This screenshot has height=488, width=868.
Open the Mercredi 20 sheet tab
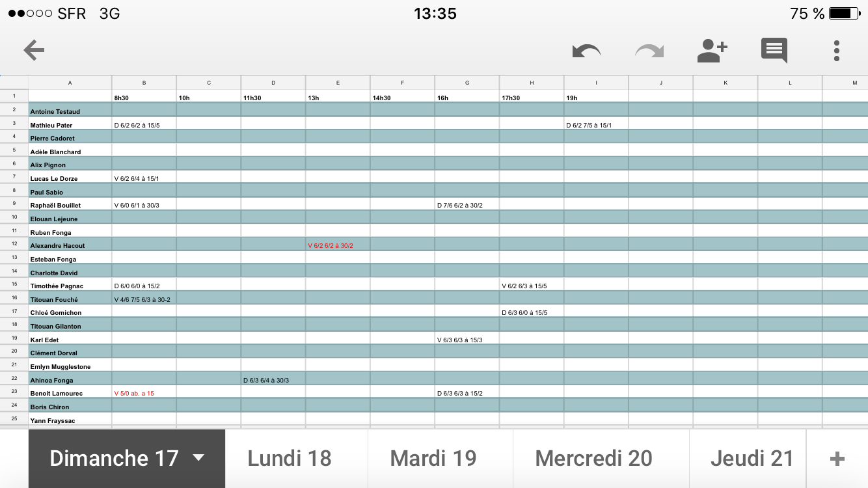click(x=593, y=459)
